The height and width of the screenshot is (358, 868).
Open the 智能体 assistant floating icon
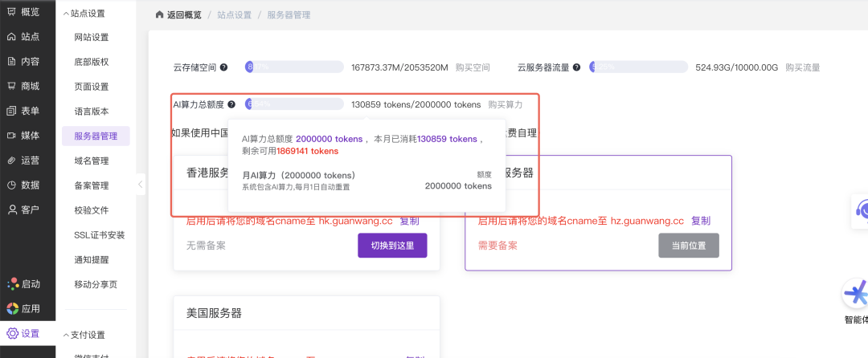855,295
